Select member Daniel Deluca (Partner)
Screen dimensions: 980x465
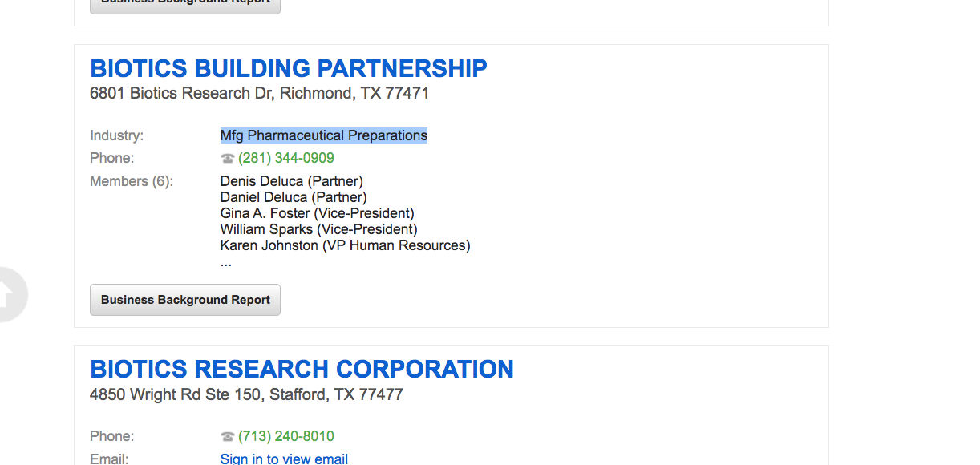[x=294, y=197]
